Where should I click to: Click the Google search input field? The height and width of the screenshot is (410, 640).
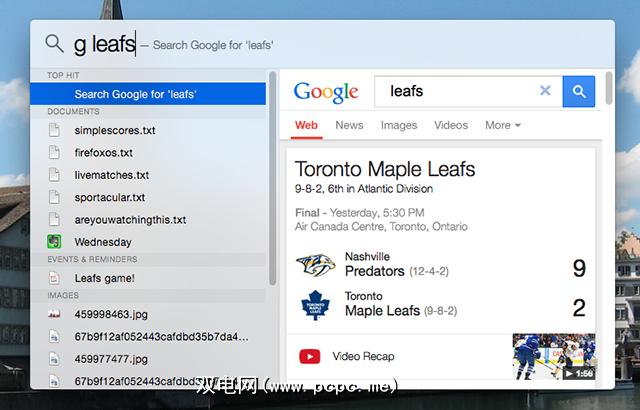[455, 91]
